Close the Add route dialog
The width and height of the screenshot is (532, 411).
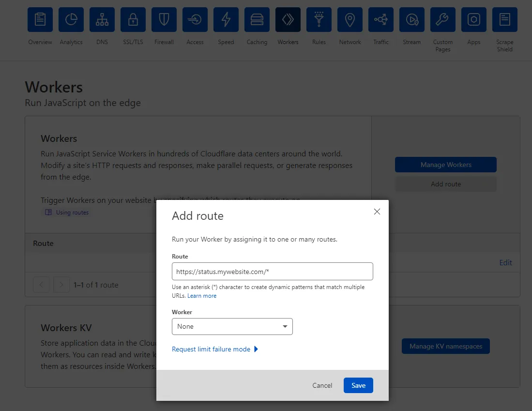coord(377,212)
